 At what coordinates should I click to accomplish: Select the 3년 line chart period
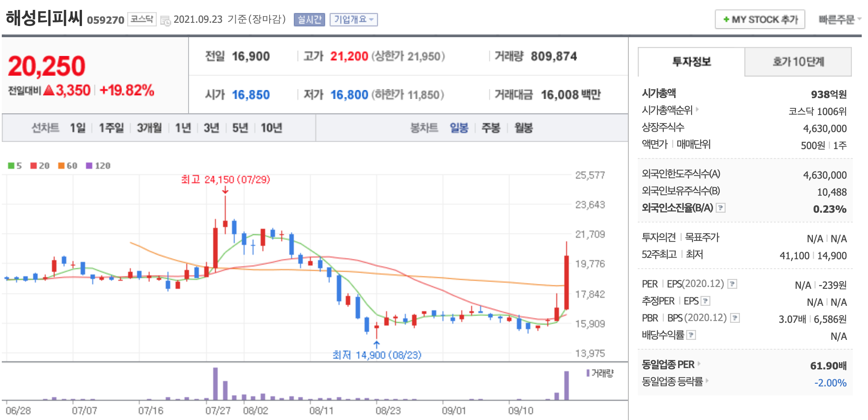click(211, 128)
